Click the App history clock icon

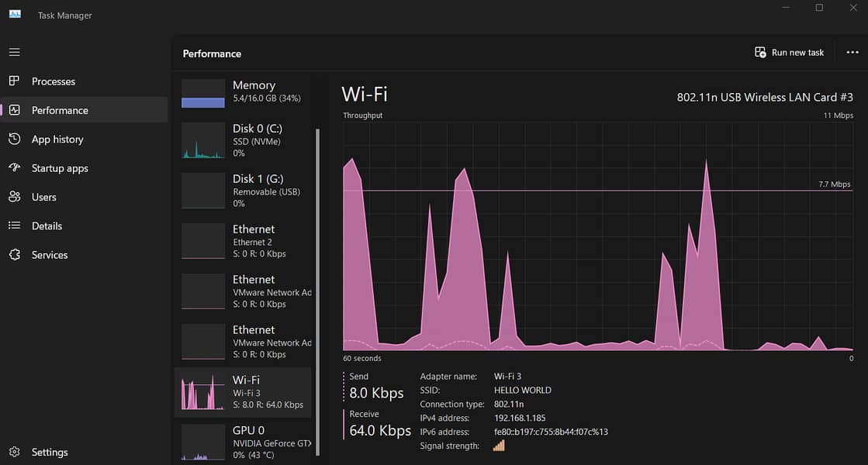click(x=15, y=139)
